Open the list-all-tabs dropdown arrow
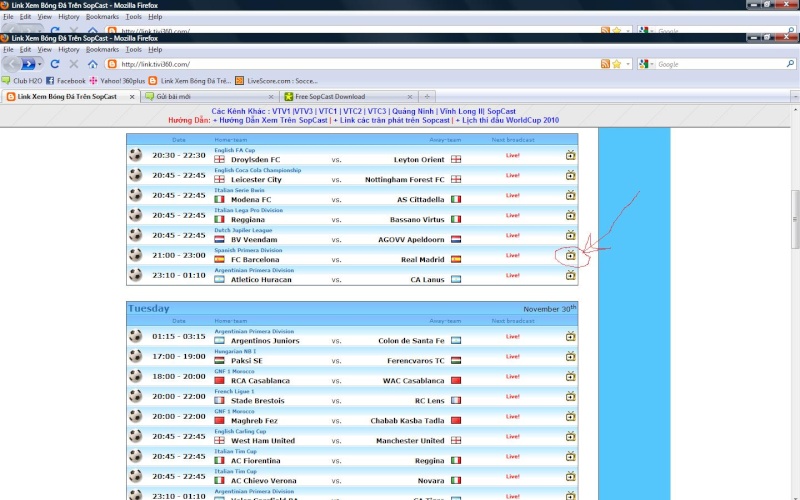 (x=795, y=96)
